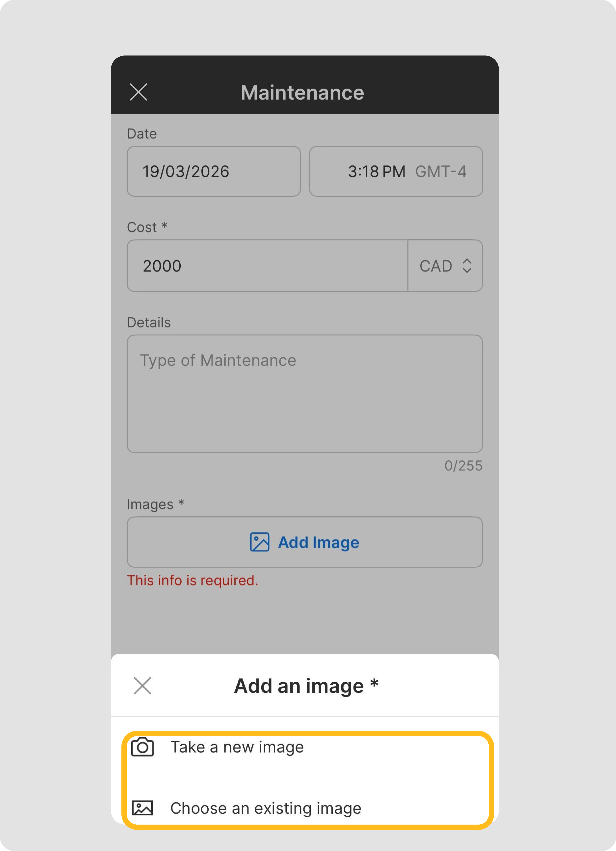Tap the gallery icon for existing image
This screenshot has height=851, width=616.
pyautogui.click(x=143, y=808)
